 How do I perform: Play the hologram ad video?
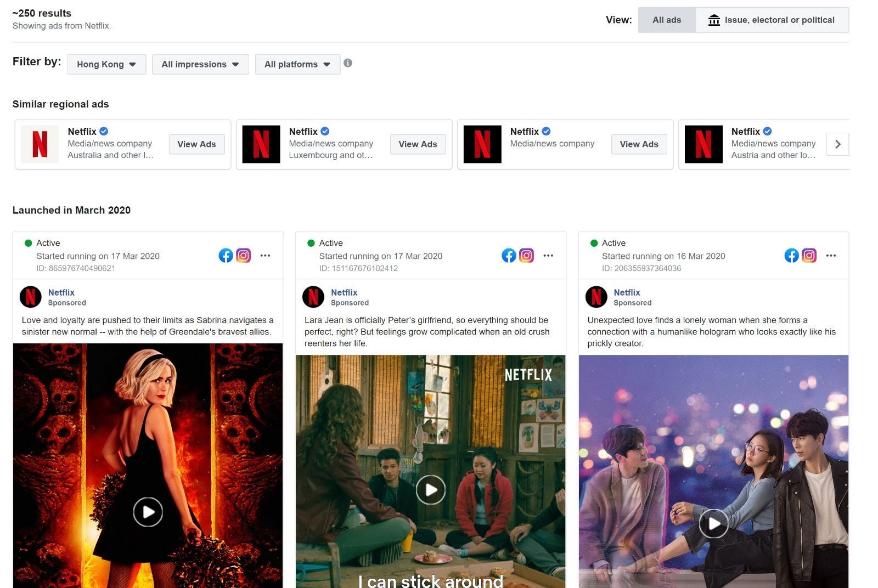pyautogui.click(x=713, y=523)
